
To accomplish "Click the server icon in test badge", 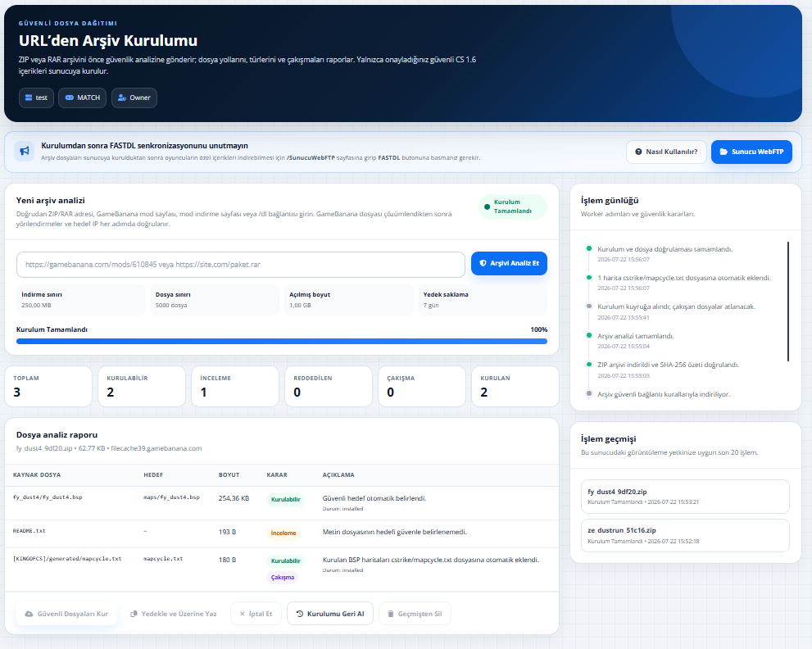I will (29, 98).
